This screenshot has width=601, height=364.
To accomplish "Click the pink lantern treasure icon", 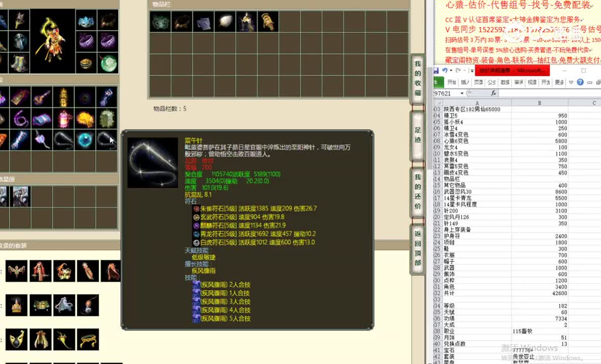I will [x=64, y=119].
